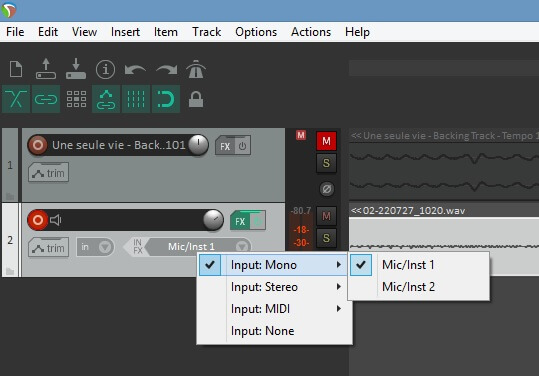
Task: Arm track 1 record button
Action: (38, 145)
